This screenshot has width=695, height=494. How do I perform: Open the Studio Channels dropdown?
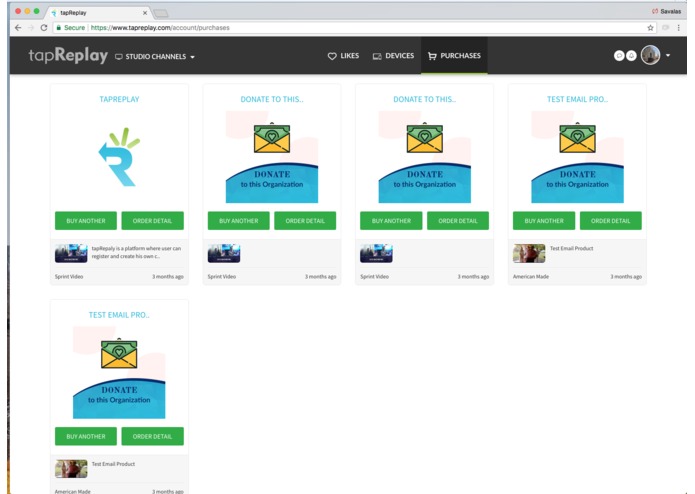coord(155,56)
